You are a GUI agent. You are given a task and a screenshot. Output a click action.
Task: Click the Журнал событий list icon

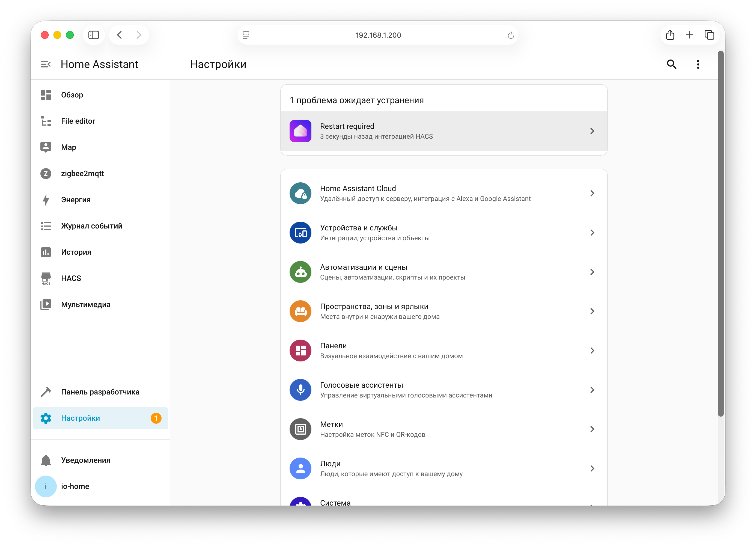point(46,226)
